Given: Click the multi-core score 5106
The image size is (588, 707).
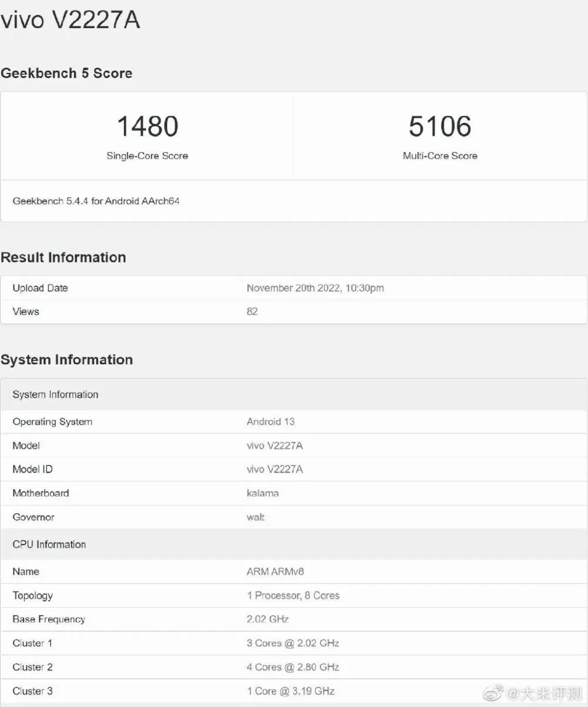Looking at the screenshot, I should [x=440, y=126].
